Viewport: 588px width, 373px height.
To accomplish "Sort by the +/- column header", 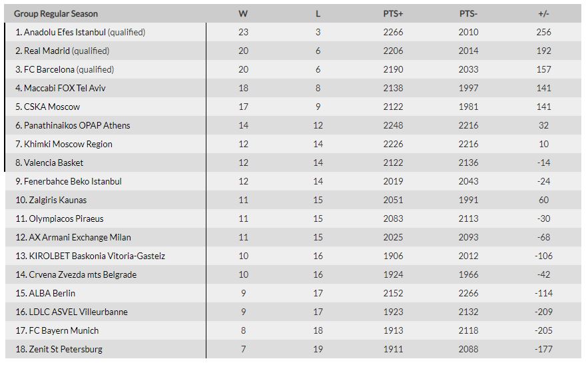I will pos(543,13).
